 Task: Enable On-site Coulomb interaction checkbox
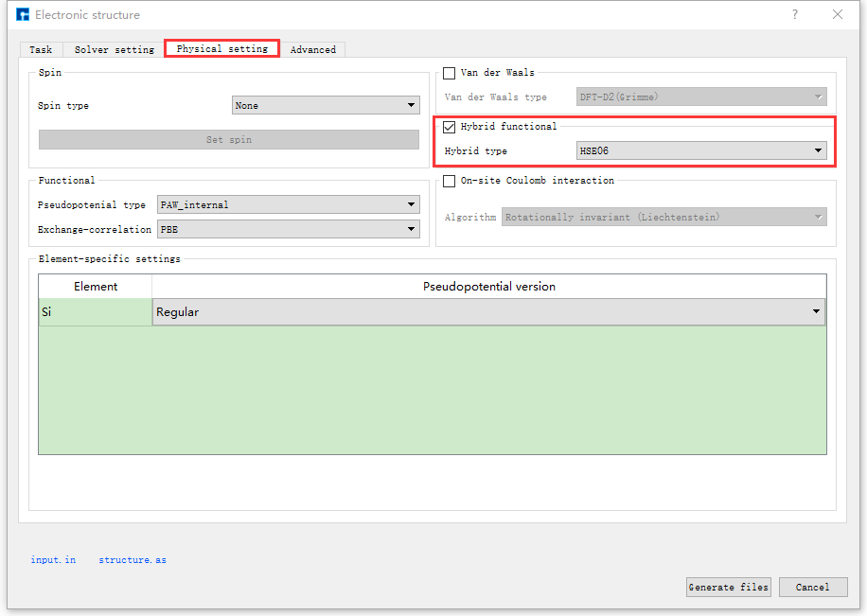pos(450,181)
